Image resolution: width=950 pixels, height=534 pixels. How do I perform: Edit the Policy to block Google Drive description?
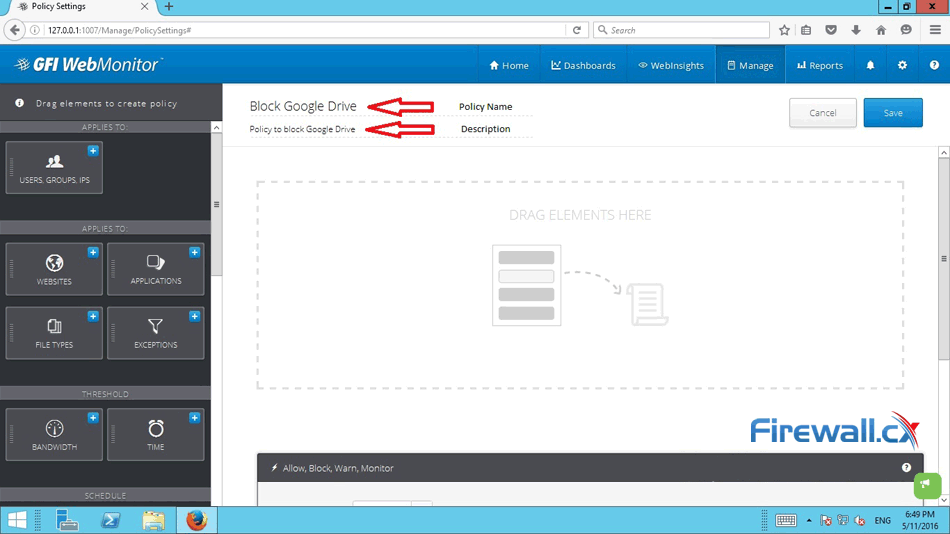(x=302, y=129)
